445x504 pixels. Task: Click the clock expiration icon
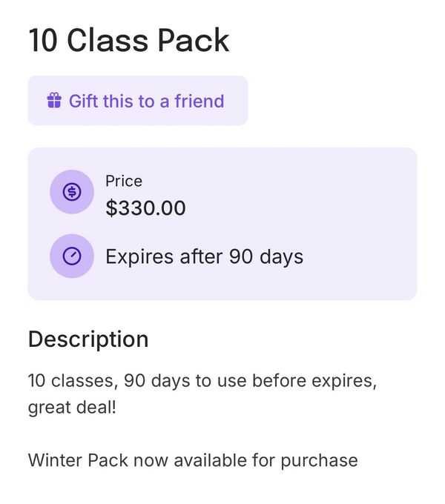click(x=72, y=256)
